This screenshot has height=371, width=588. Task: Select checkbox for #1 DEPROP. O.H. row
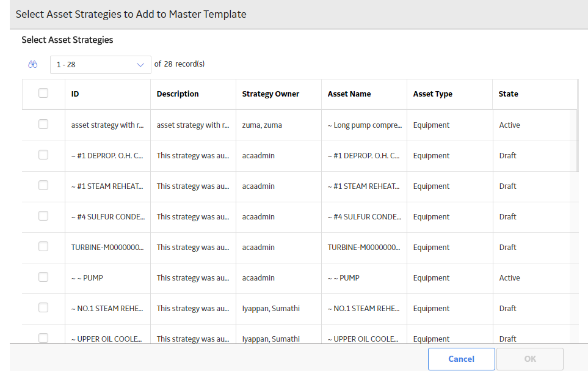(x=43, y=155)
